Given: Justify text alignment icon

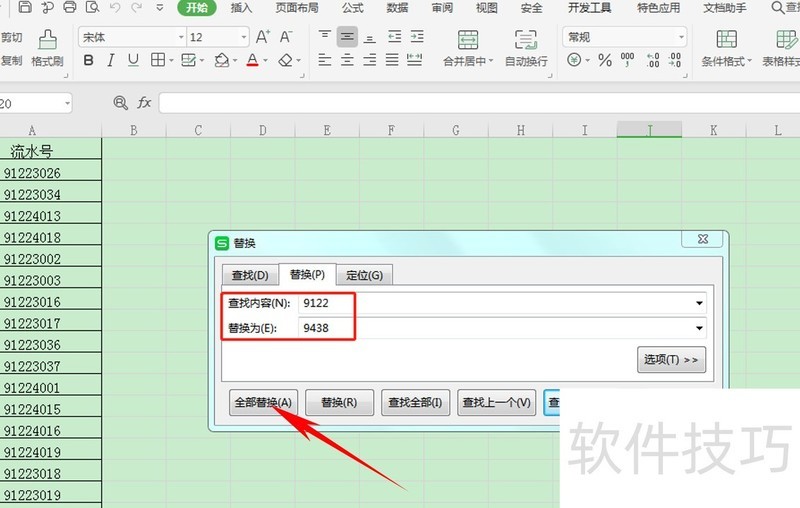Looking at the screenshot, I should (x=392, y=60).
